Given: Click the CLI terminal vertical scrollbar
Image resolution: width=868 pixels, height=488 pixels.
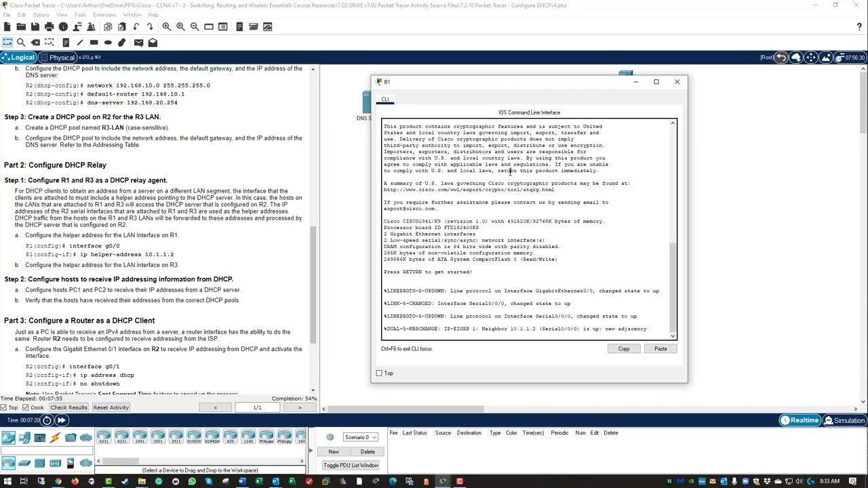Looking at the screenshot, I should (673, 229).
